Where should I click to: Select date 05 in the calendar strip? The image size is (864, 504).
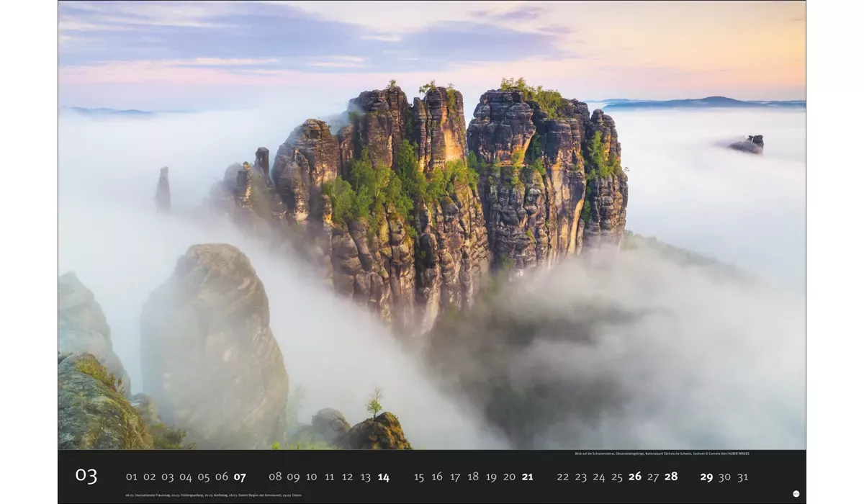click(x=203, y=477)
